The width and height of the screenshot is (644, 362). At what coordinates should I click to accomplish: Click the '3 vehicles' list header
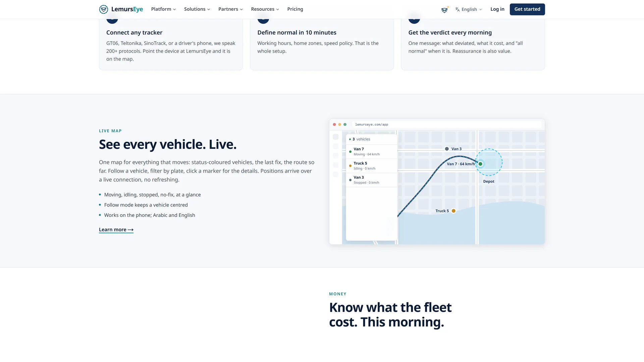coord(372,139)
